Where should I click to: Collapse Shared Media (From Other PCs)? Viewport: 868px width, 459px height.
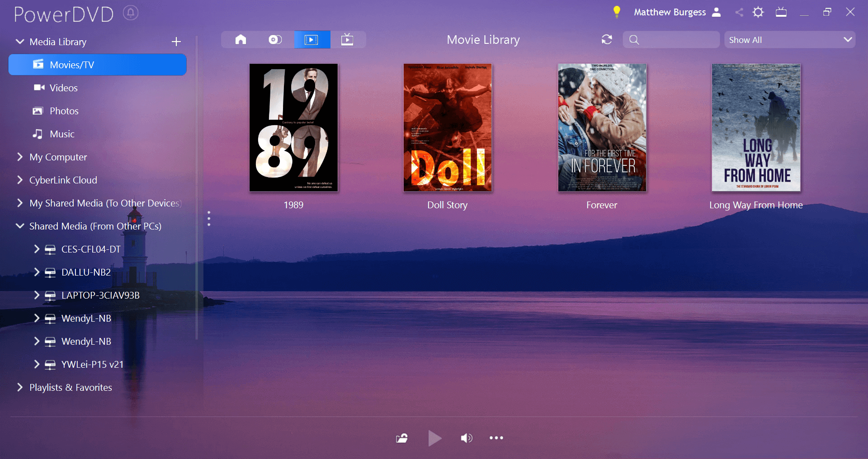pos(20,226)
